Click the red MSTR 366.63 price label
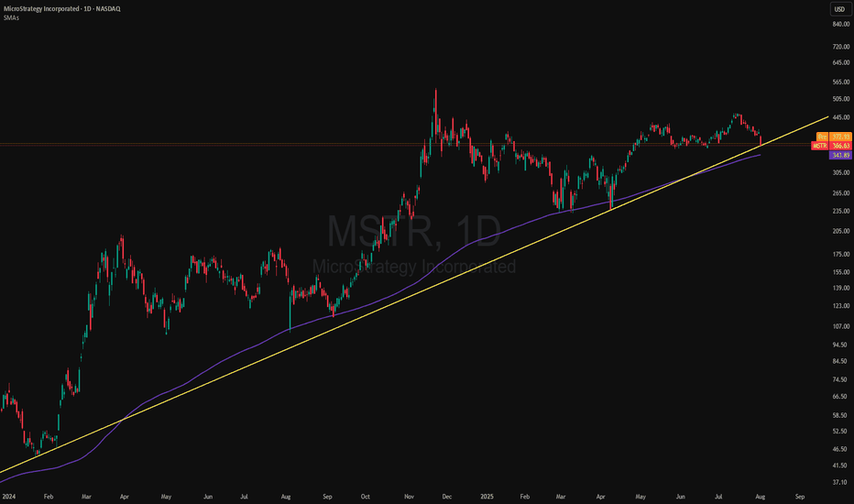This screenshot has width=854, height=504. pyautogui.click(x=831, y=146)
